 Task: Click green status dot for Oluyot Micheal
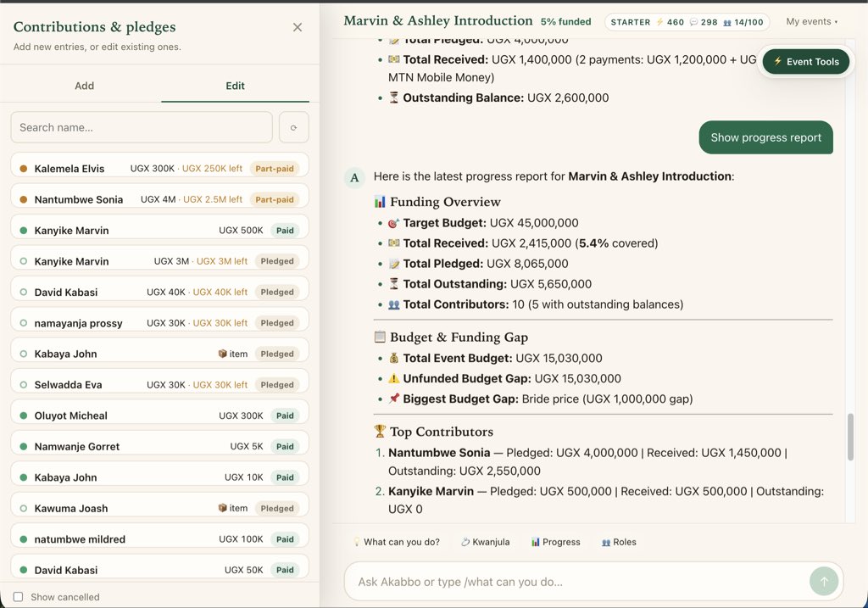pos(23,416)
